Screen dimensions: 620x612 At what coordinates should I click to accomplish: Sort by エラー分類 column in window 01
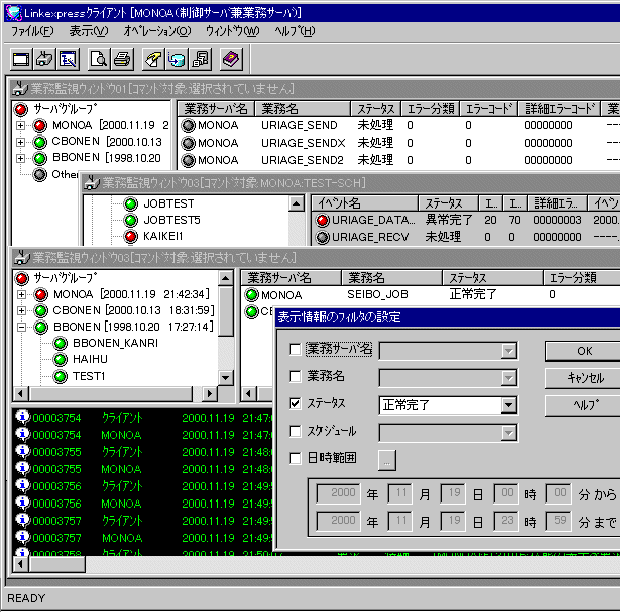[430, 109]
